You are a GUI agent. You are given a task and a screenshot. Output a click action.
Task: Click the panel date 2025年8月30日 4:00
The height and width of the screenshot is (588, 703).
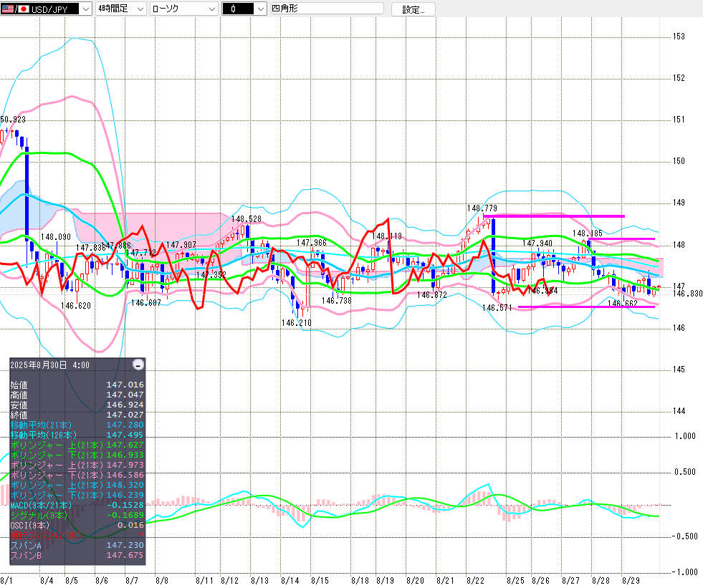click(49, 365)
